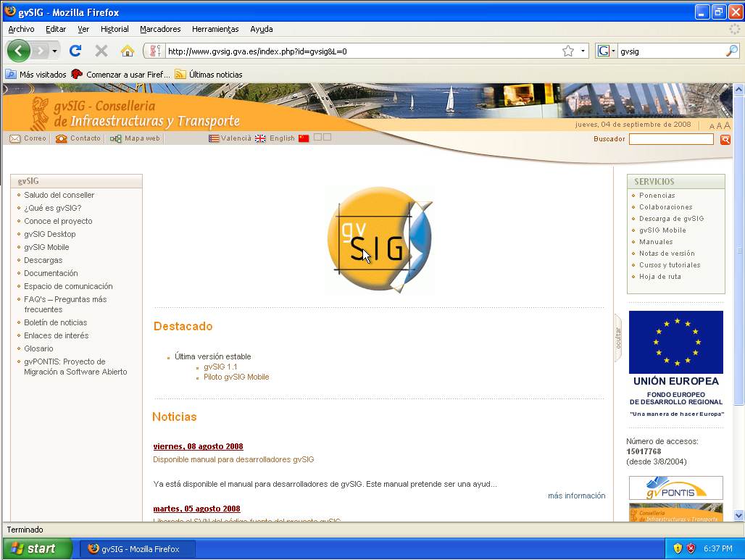The image size is (745, 560).
Task: Open the search engine selector dropdown
Action: 606,51
